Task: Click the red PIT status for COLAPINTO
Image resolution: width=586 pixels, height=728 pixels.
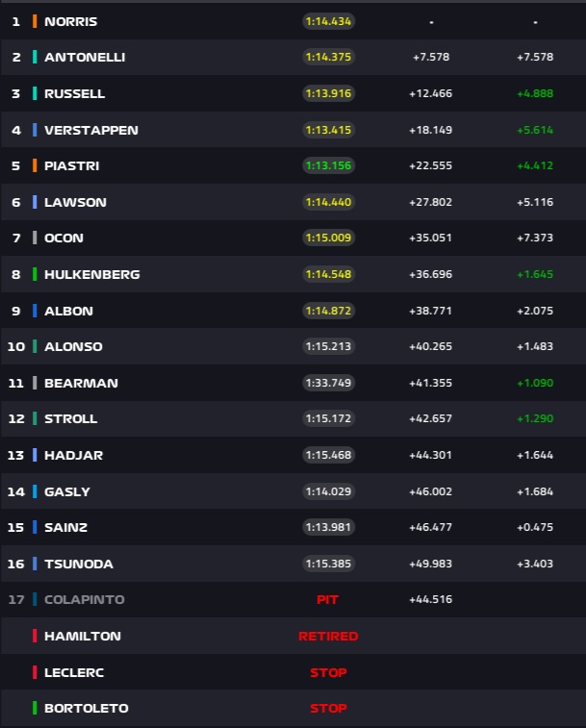Action: tap(328, 599)
